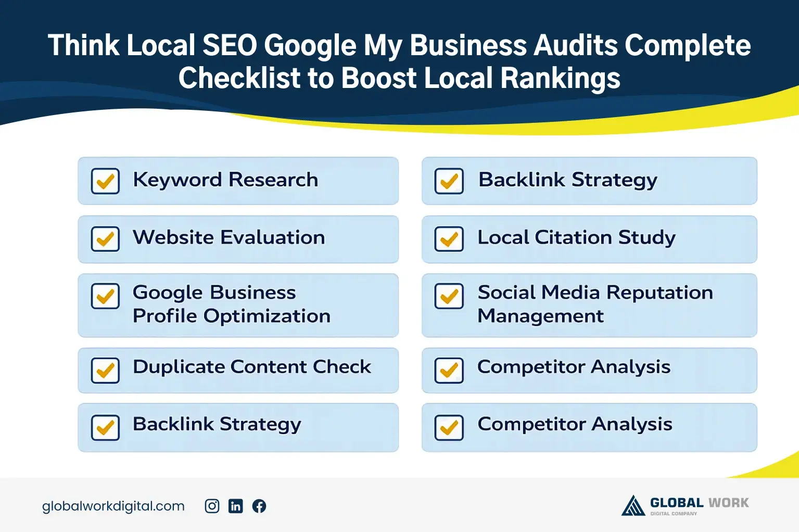
Task: Toggle the Keyword Research checkbox
Action: click(x=105, y=181)
